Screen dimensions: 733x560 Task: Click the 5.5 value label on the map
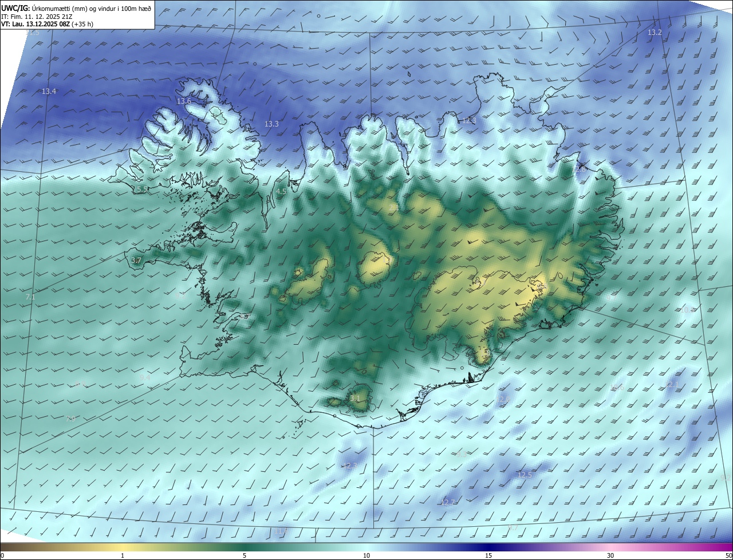pos(142,189)
